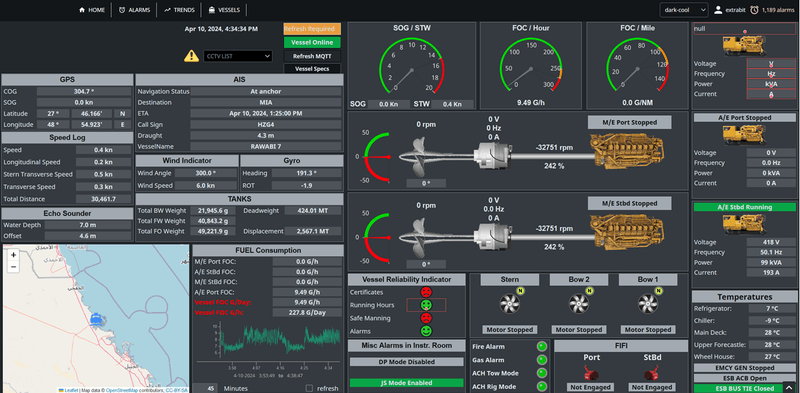This screenshot has height=393, width=800.
Task: Click the yellow warning triangle icon
Action: (x=191, y=56)
